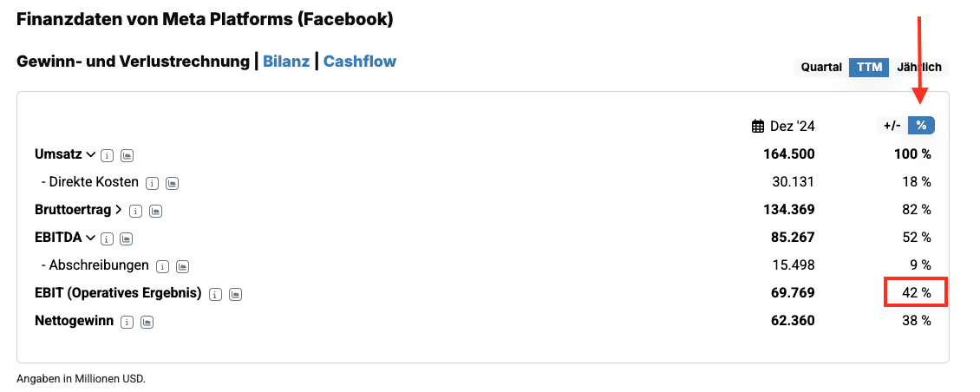Screen dimensions: 980x392
Task: Open the info icon next to Umsatz
Action: (107, 155)
